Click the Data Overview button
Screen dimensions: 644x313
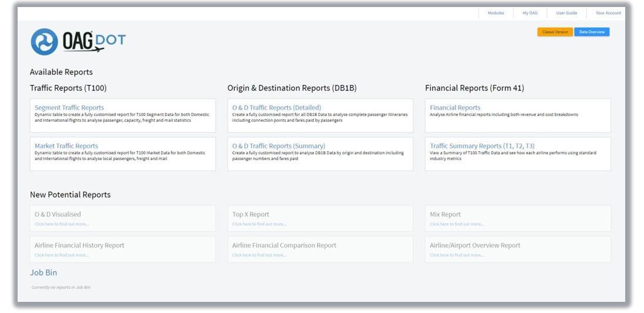592,32
